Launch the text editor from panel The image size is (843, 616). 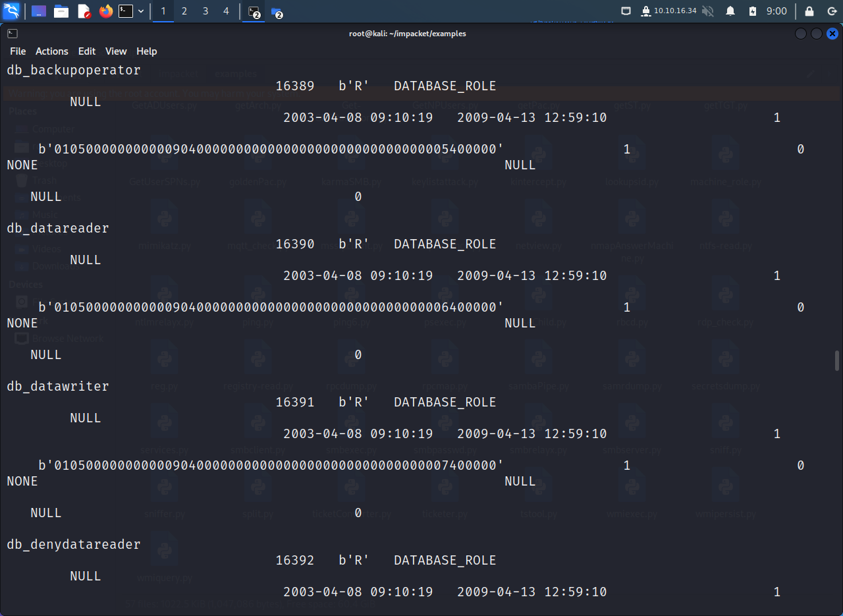pyautogui.click(x=84, y=11)
